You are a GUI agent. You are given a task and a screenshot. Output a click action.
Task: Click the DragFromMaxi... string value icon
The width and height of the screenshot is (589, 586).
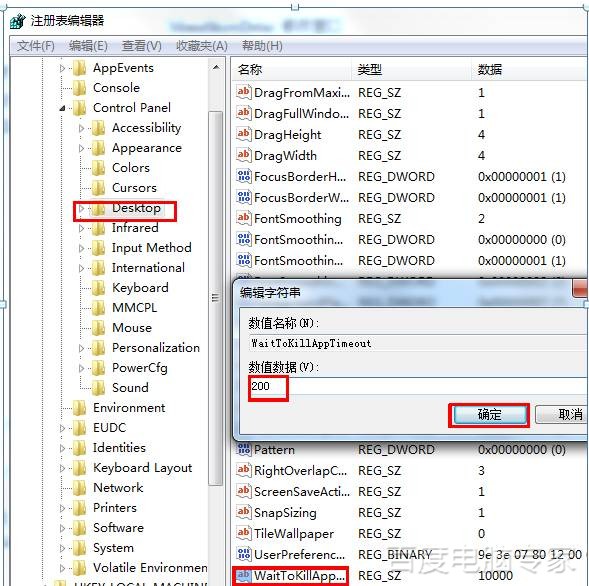pos(243,92)
